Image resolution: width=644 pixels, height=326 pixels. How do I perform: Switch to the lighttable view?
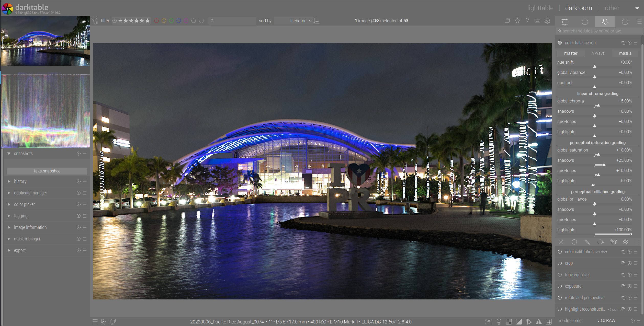540,8
